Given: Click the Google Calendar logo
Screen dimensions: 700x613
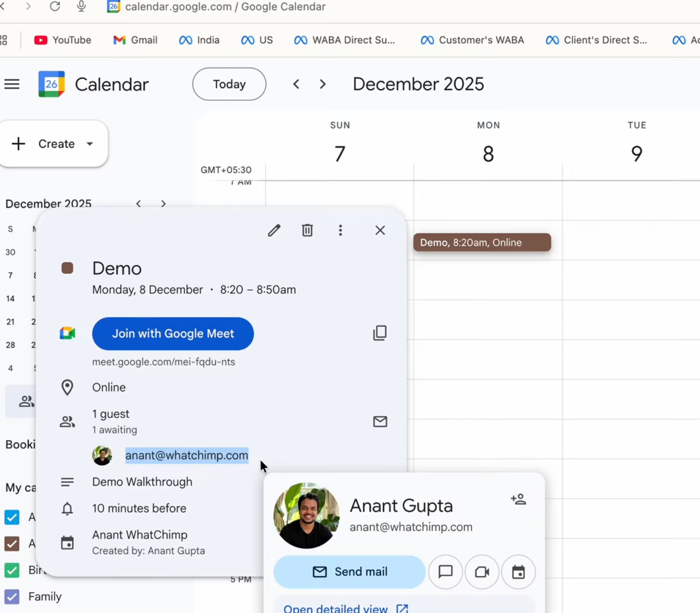Looking at the screenshot, I should [52, 84].
